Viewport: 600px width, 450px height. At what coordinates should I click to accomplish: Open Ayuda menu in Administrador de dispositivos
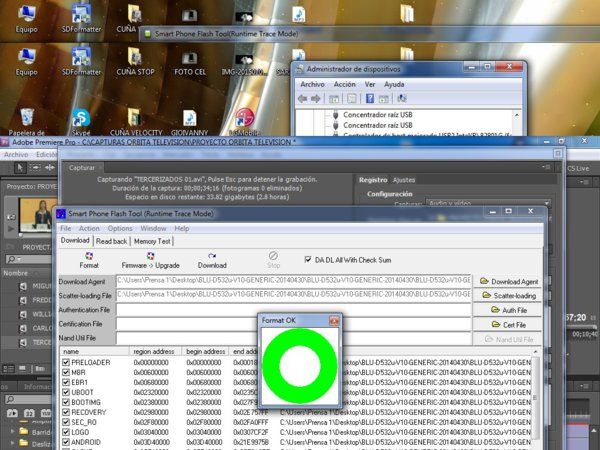pos(394,84)
